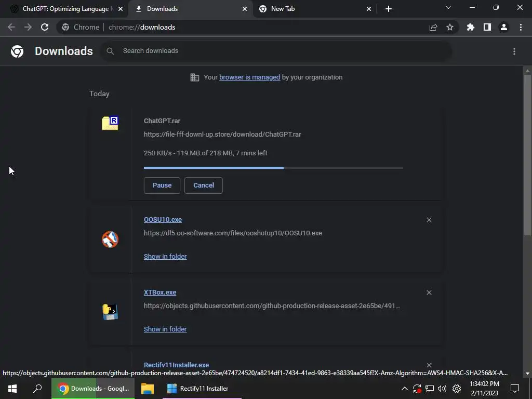Reload the Downloads page
This screenshot has width=532, height=399.
tap(45, 27)
